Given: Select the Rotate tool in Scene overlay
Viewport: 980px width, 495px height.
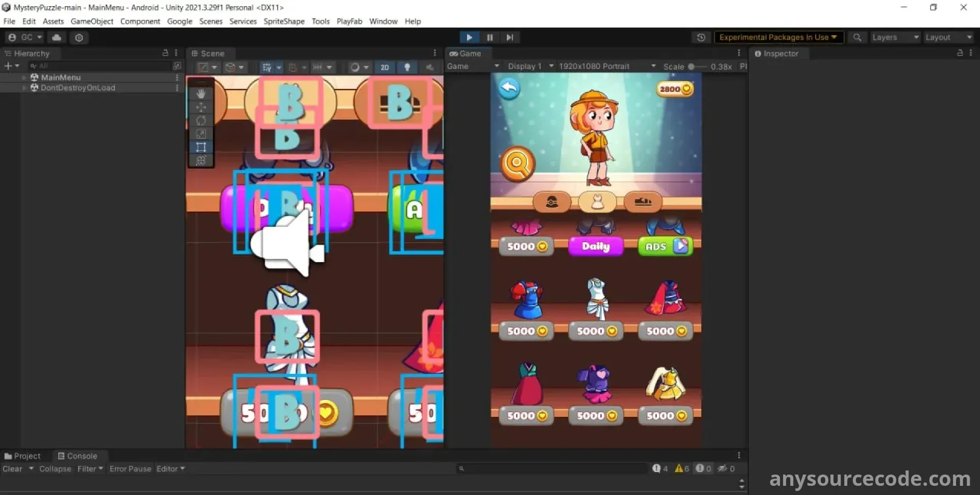Looking at the screenshot, I should [201, 121].
